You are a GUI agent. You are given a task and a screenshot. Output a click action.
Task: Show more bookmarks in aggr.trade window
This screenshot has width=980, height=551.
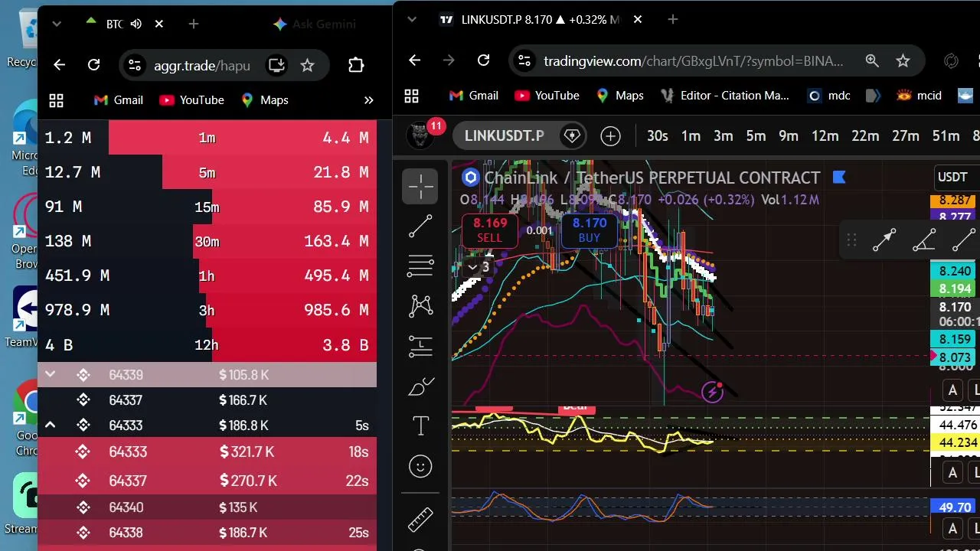click(368, 100)
